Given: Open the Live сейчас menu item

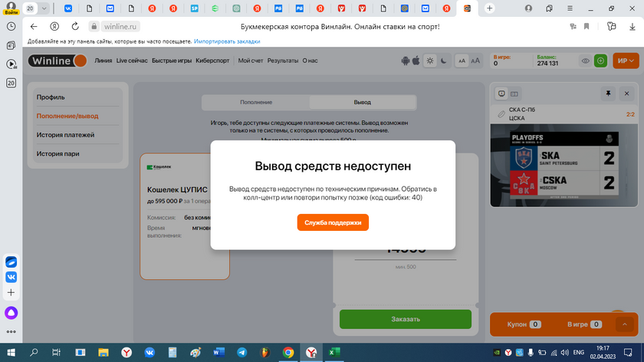Looking at the screenshot, I should (132, 61).
